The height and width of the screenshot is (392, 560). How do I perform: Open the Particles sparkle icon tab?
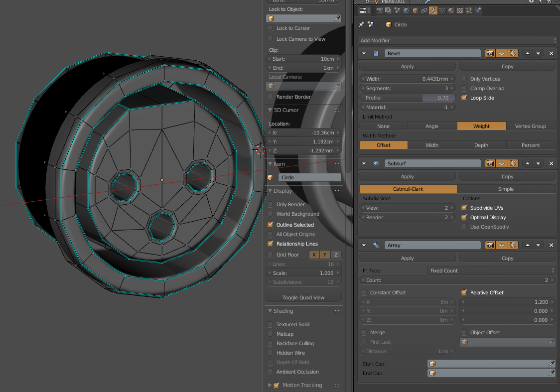tap(469, 11)
